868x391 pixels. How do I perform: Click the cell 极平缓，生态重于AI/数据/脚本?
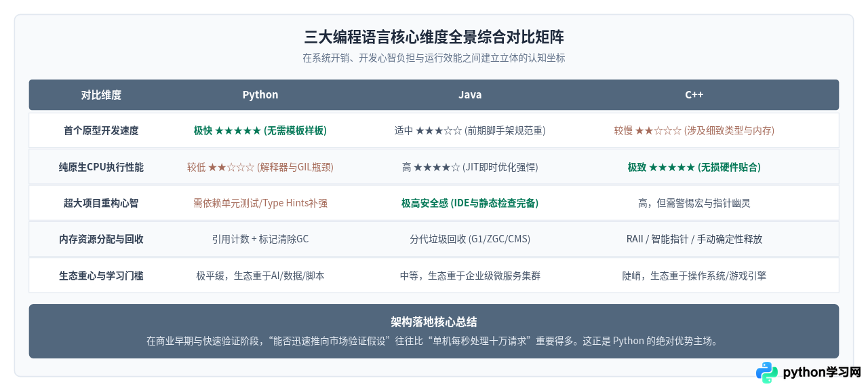pos(260,276)
